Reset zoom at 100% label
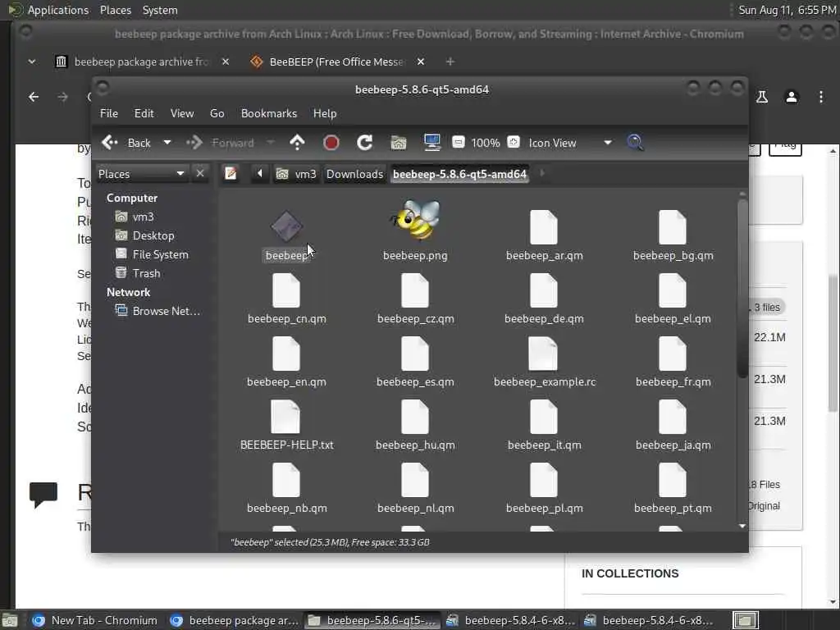Screen dimensions: 840x630 click(486, 143)
